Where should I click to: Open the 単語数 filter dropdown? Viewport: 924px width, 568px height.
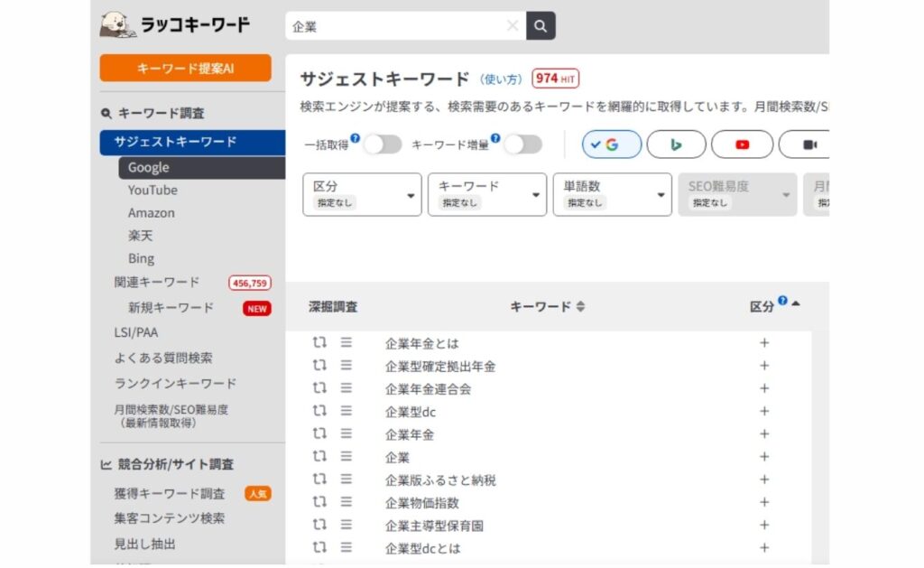click(x=612, y=195)
